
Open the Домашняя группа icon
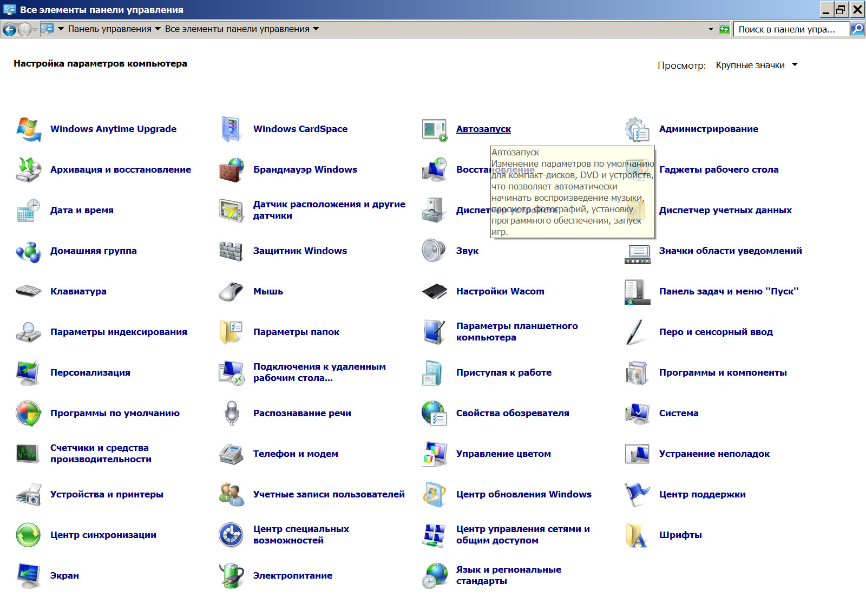pyautogui.click(x=28, y=251)
